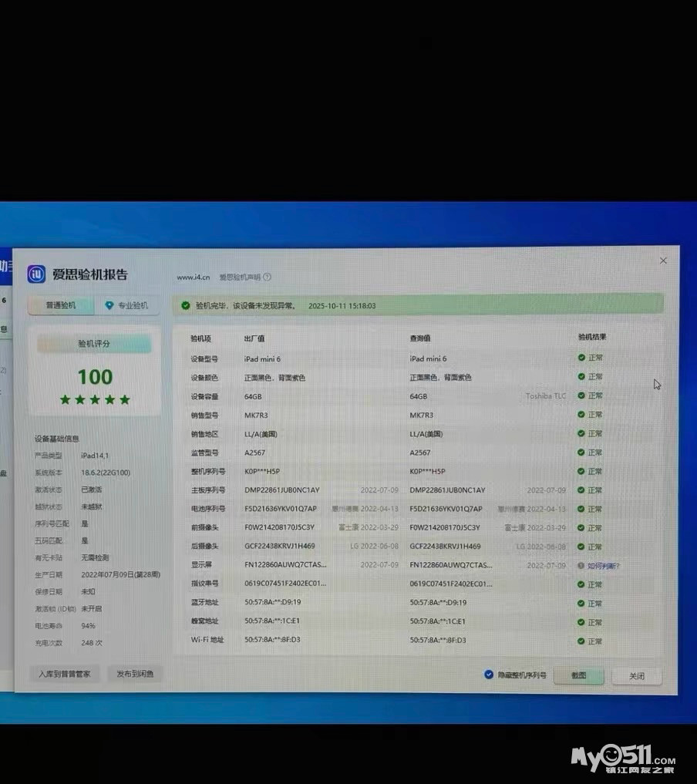Open the 爱思验机声明 statement link
Viewport: 697px width, 784px height.
[240, 277]
